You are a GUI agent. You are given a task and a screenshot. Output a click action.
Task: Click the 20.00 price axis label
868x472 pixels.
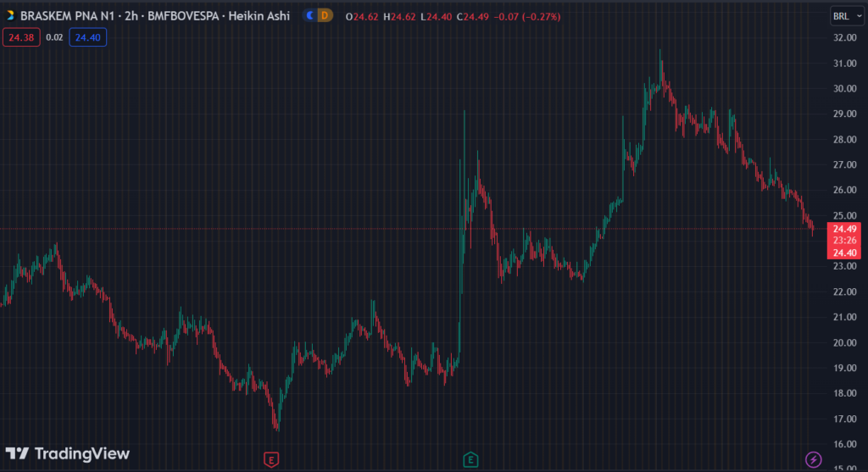tap(845, 342)
